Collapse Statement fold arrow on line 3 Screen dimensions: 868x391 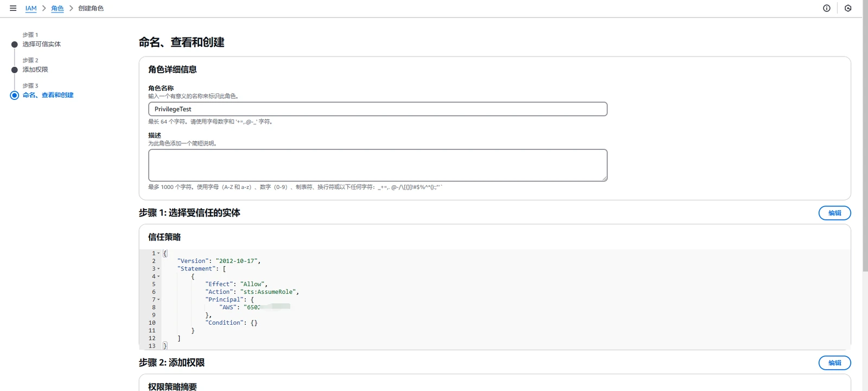[x=158, y=269]
